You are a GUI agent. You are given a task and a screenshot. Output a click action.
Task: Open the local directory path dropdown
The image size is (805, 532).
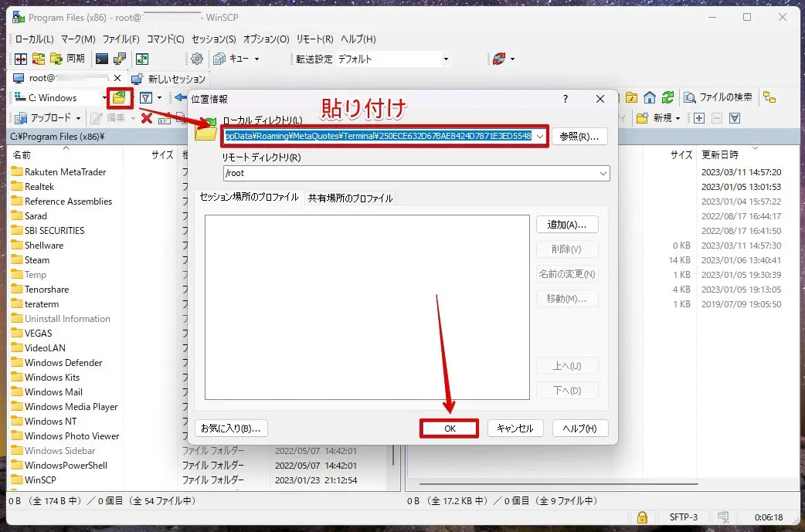(x=539, y=136)
